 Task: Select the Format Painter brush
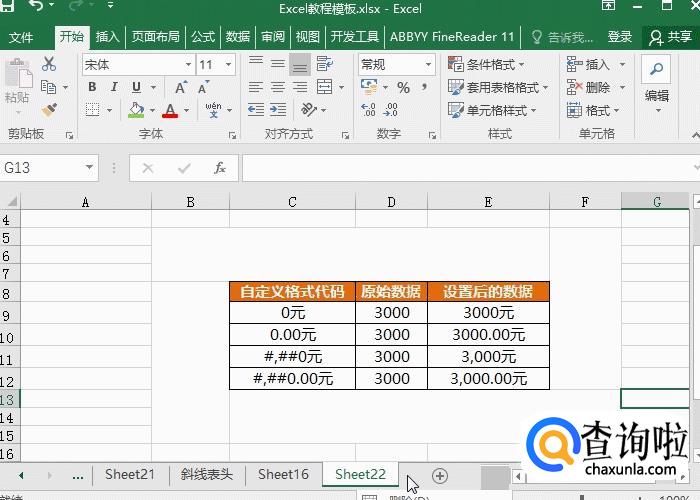(49, 110)
